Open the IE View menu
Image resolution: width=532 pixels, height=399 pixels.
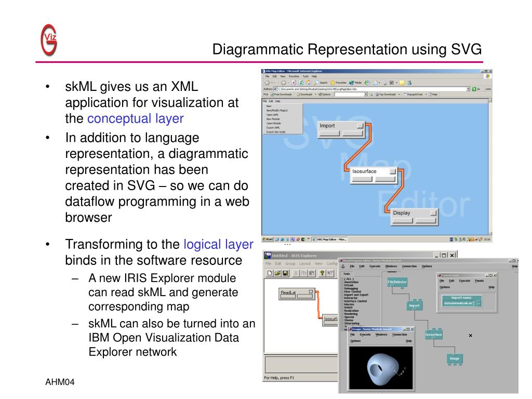tap(283, 76)
